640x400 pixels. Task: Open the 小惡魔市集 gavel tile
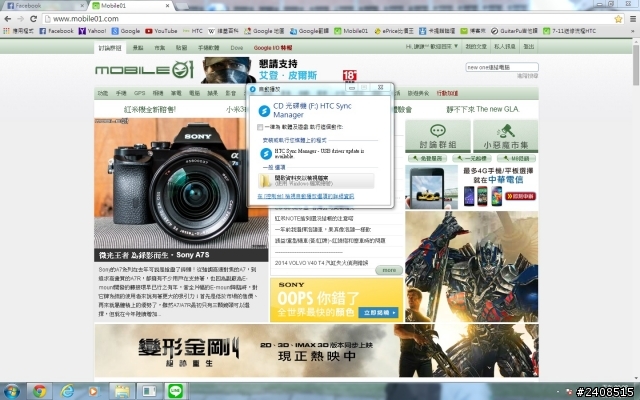(505, 136)
